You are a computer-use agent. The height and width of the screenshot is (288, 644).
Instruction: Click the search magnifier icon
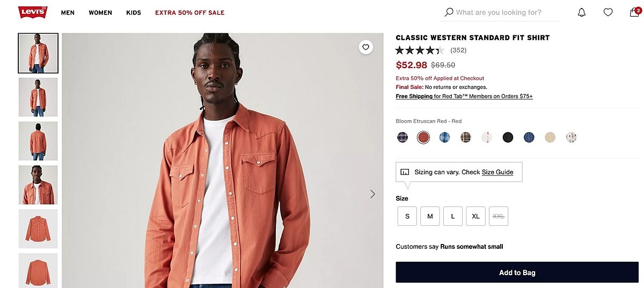pos(449,12)
